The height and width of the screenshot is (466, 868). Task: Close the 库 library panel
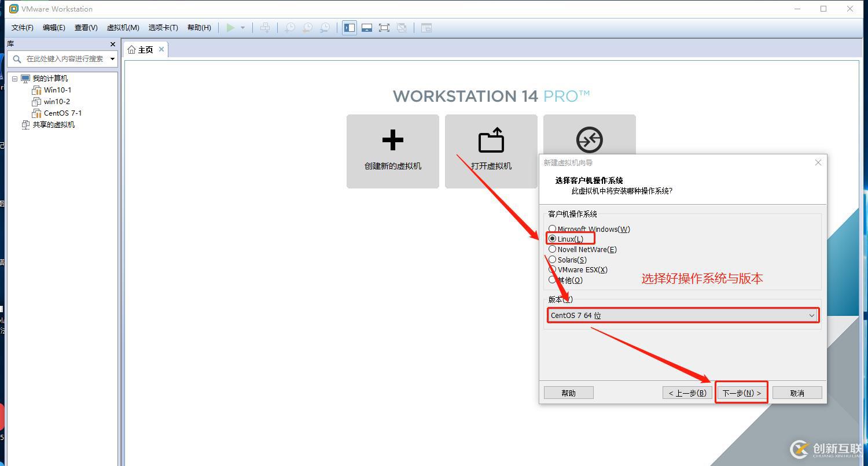point(112,44)
